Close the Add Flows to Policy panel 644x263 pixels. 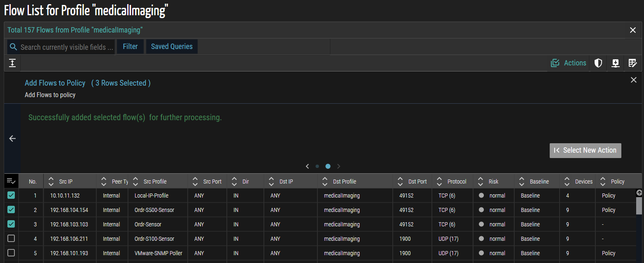(634, 80)
